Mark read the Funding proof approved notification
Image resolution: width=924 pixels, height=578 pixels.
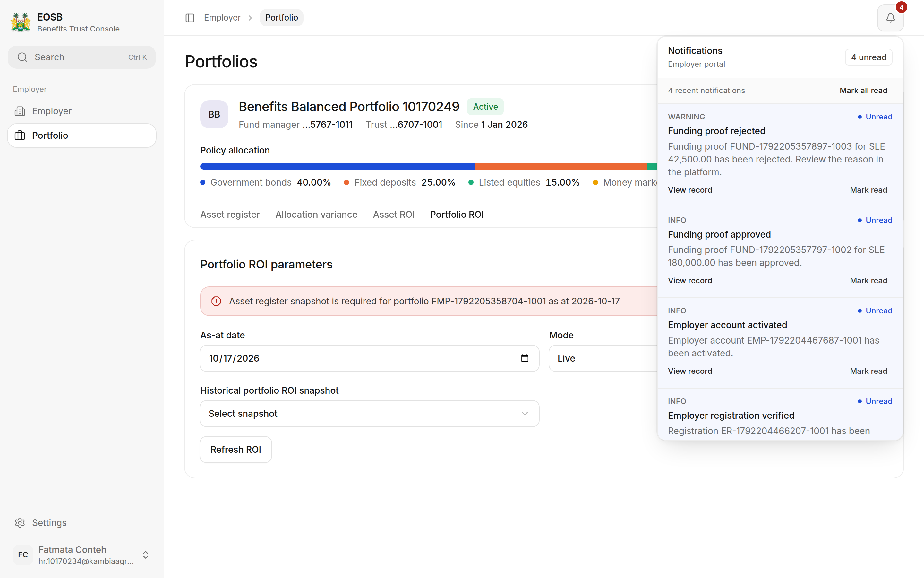pos(868,281)
